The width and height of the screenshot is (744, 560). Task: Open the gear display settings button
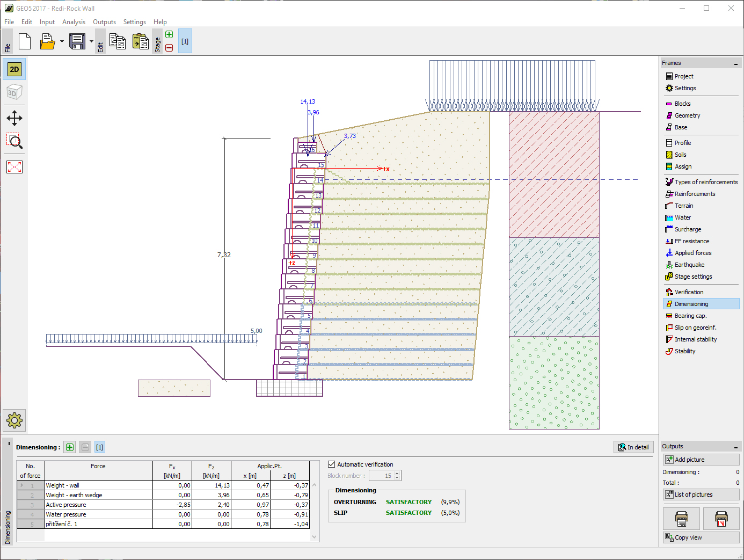pos(14,420)
